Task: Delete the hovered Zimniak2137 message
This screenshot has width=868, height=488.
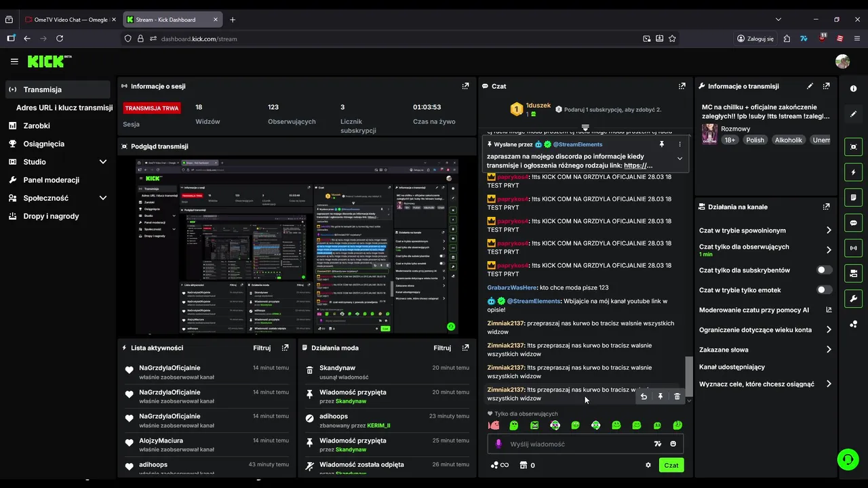Action: tap(677, 396)
